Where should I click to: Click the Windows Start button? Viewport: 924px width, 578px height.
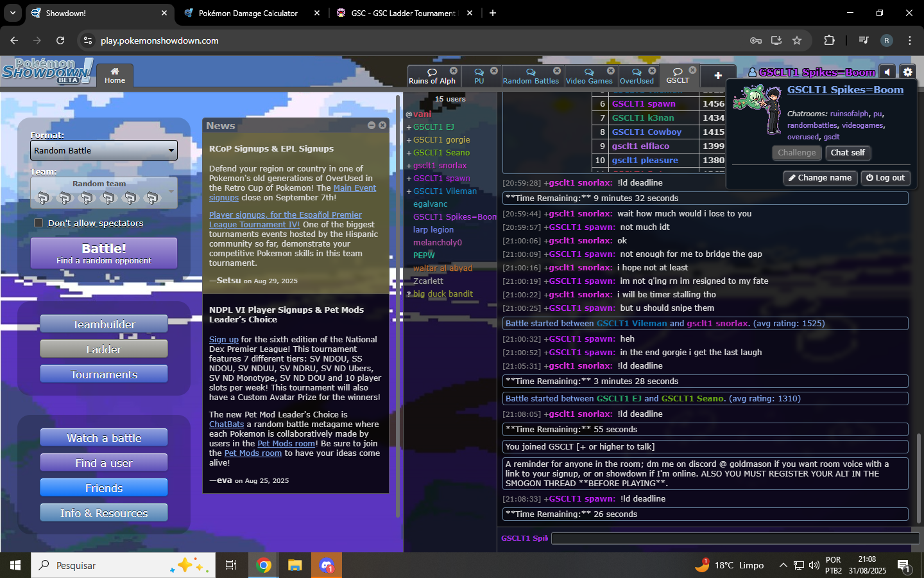coord(15,565)
